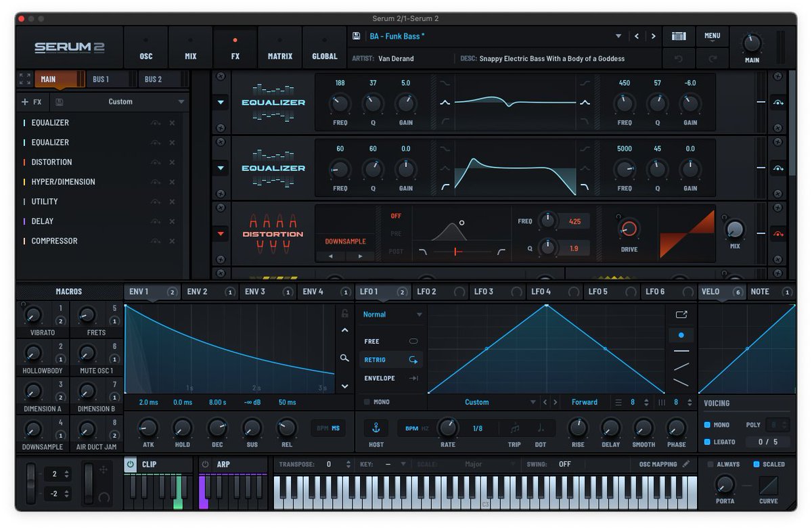
Task: Click the MAIN volume knob
Action: [752, 43]
